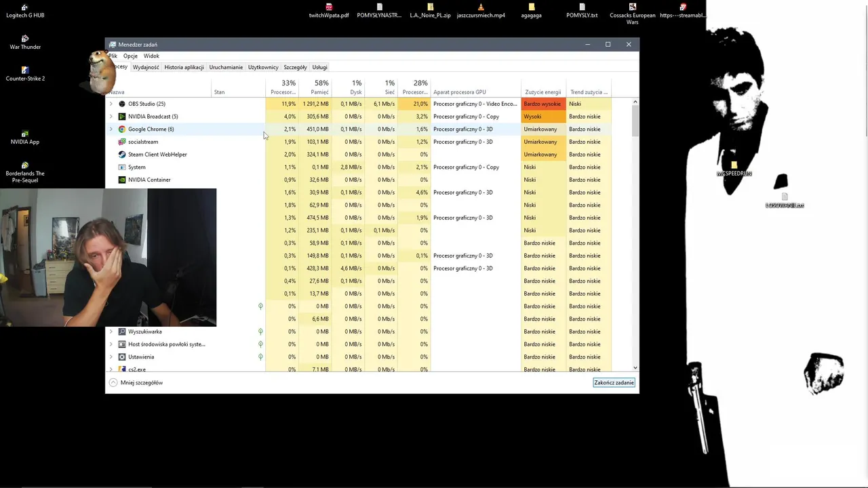Switch to the Uruchamianie tab
Viewport: 868px width, 488px height.
226,67
